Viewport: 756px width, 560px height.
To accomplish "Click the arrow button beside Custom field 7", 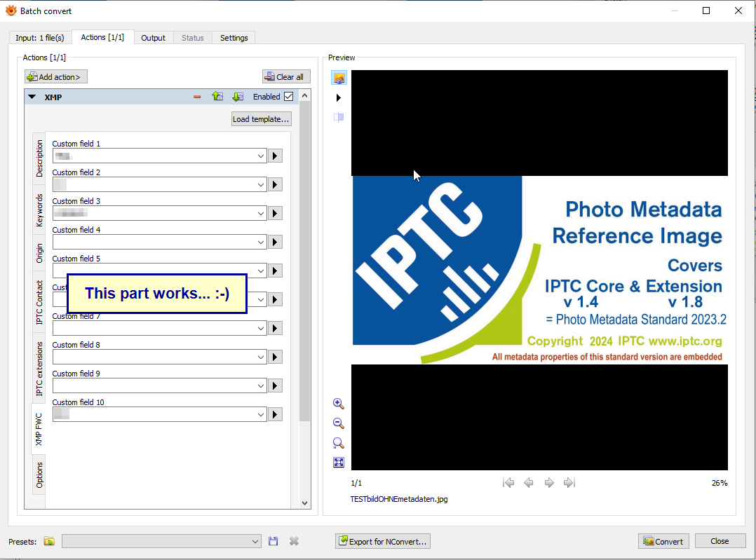I will [x=275, y=328].
